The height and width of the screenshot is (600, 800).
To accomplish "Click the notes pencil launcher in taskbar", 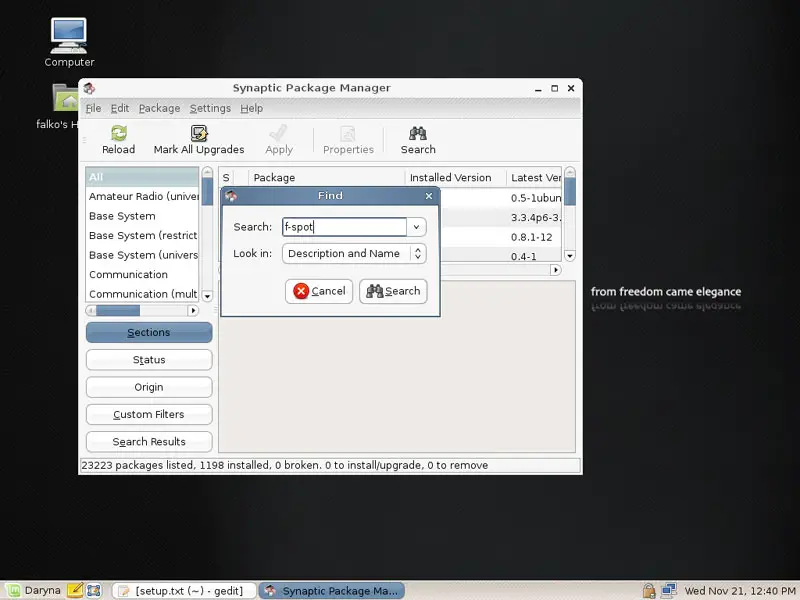I will click(x=75, y=590).
